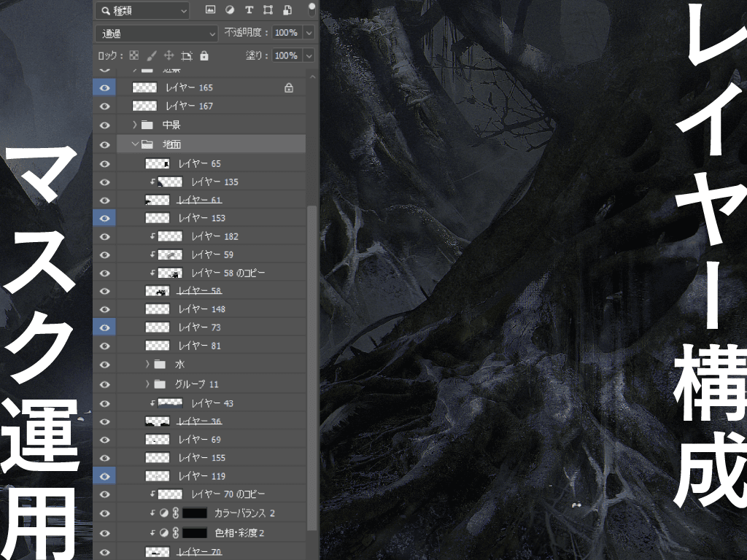Expand the 水 layer group

pyautogui.click(x=148, y=365)
